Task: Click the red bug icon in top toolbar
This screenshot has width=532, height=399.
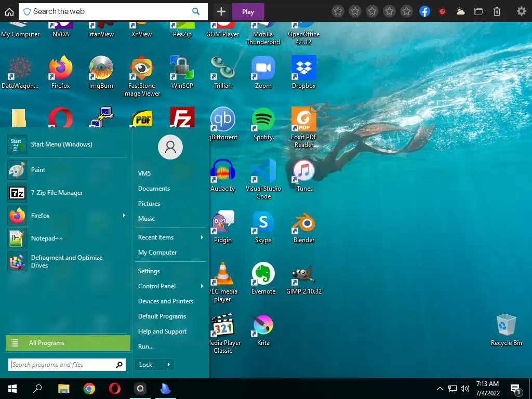Action: [x=442, y=11]
